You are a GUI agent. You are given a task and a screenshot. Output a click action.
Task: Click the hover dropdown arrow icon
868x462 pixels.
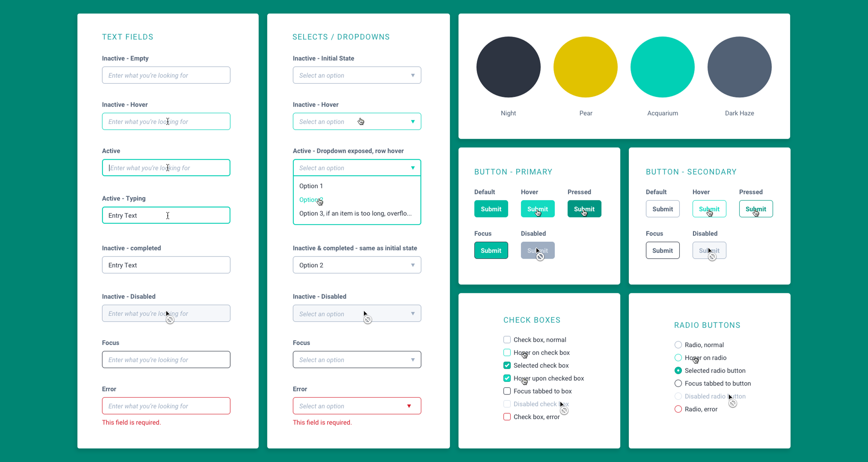pos(412,121)
